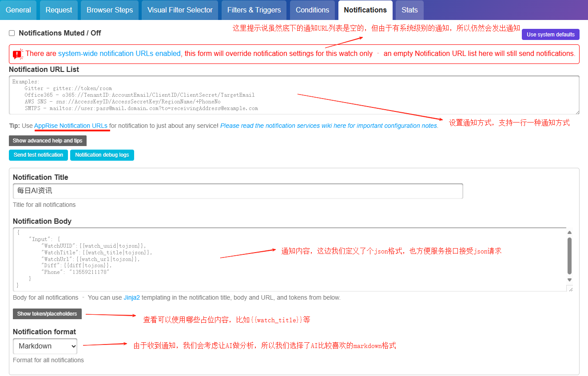Viewport: 588px width, 376px height.
Task: Select the Conditions tab
Action: pyautogui.click(x=312, y=10)
